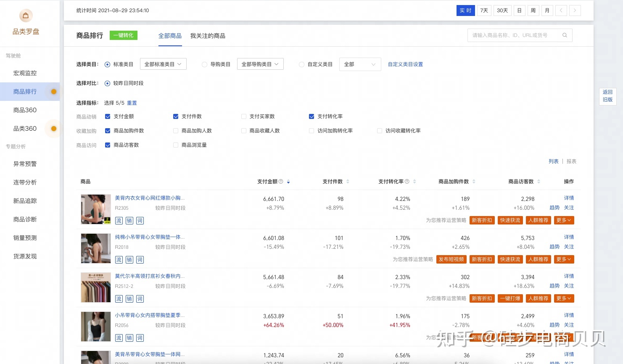Viewport: 623px width, 364px height.
Task: Select the 7天 time range button
Action: pos(484,11)
